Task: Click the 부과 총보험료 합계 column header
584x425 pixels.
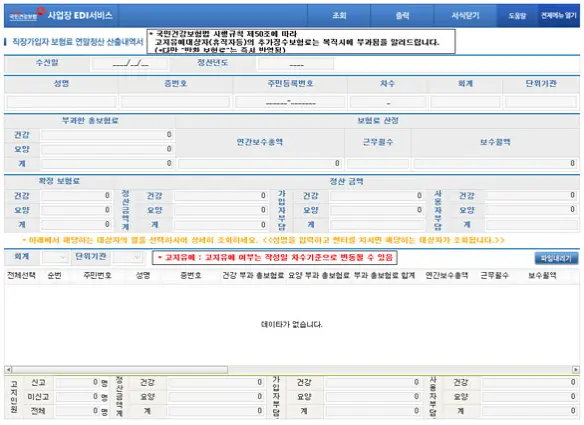Action: [384, 276]
